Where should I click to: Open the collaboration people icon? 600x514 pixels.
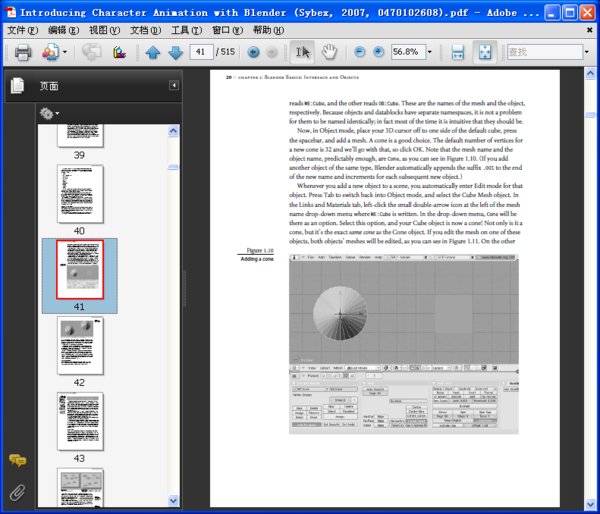[51, 52]
